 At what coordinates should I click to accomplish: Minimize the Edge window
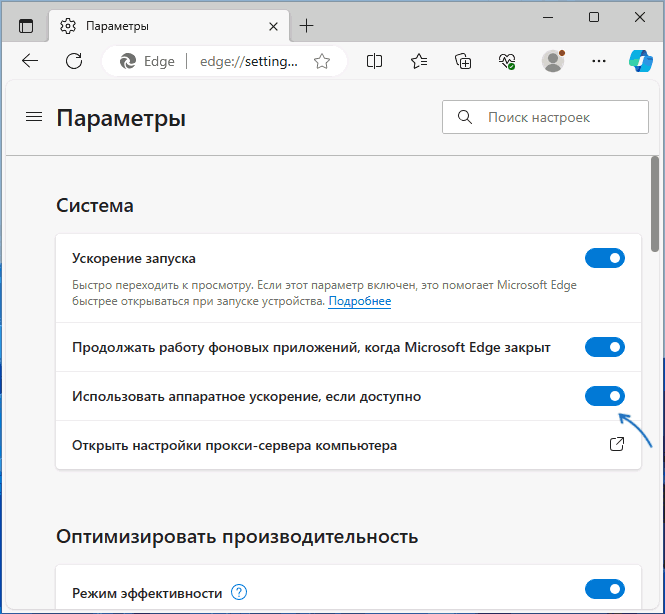(548, 17)
